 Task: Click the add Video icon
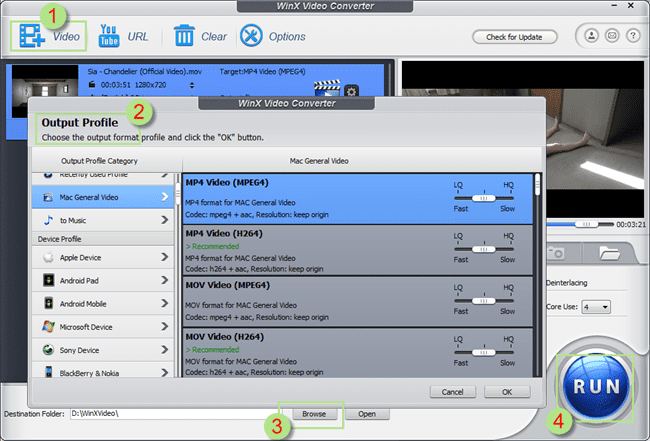tap(32, 36)
